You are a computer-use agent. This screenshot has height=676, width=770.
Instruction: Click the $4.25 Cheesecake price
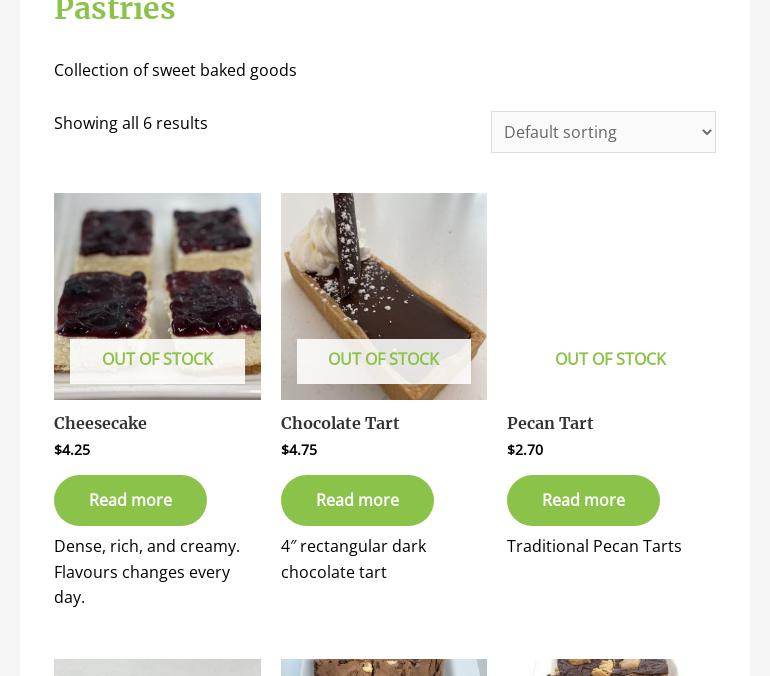[x=72, y=450]
